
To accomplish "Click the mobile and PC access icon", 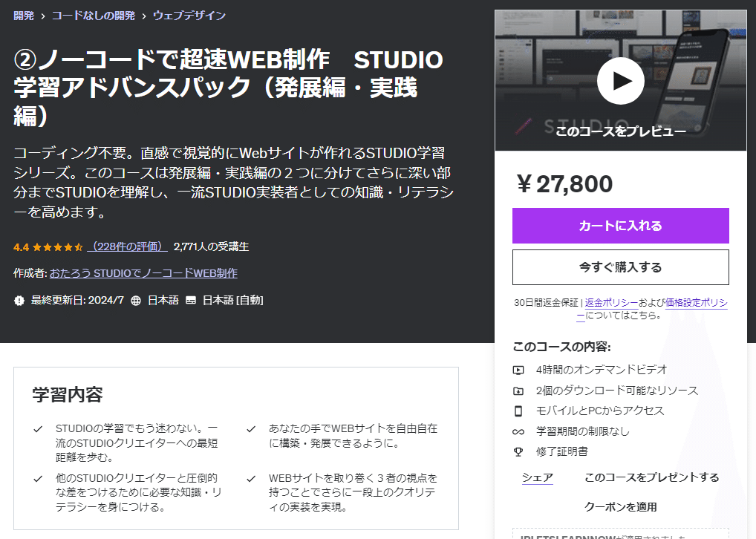I will pos(518,409).
